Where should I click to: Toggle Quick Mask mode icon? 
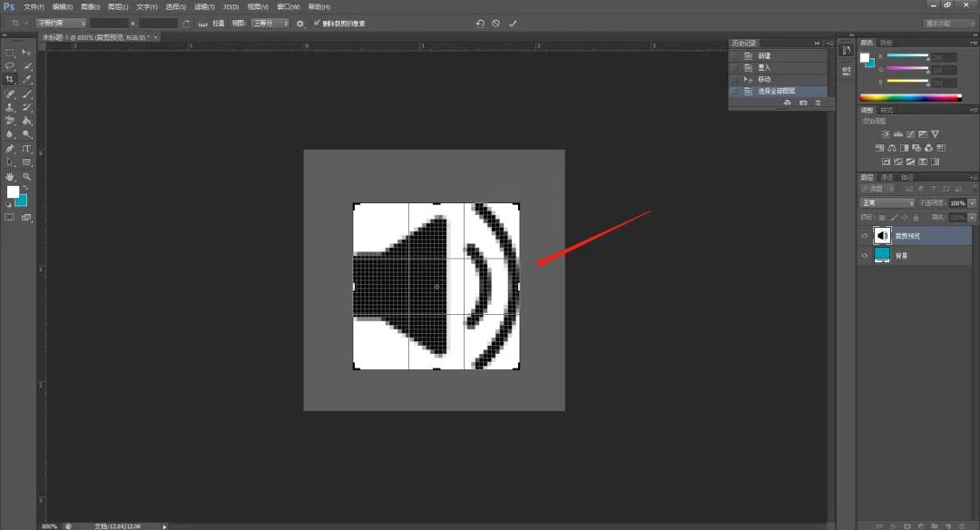(x=9, y=218)
